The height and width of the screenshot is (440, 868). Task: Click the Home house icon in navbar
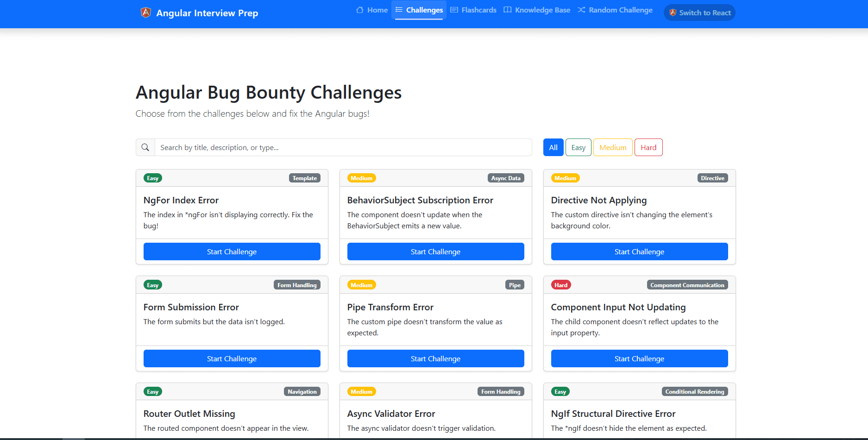pyautogui.click(x=360, y=10)
